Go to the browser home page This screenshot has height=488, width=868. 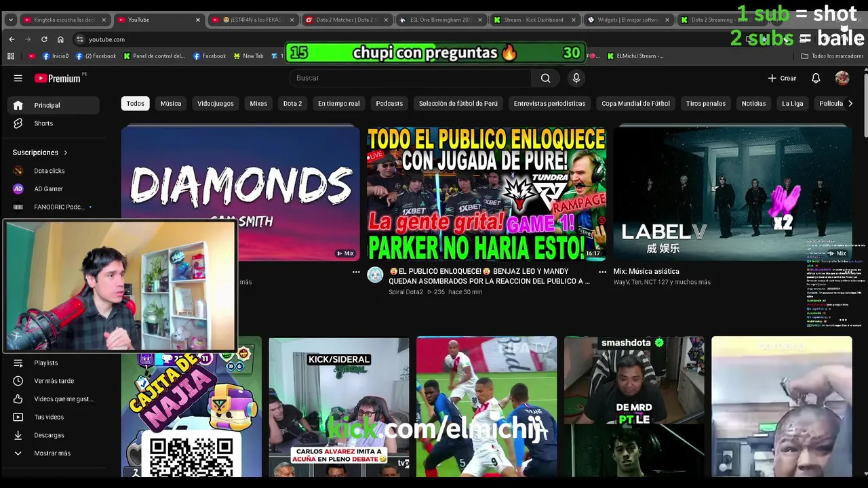[x=60, y=39]
